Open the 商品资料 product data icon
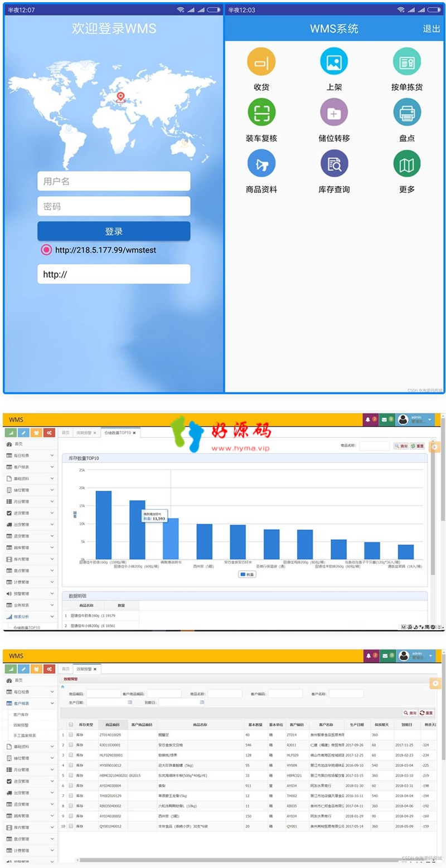This screenshot has width=446, height=868. click(x=261, y=163)
